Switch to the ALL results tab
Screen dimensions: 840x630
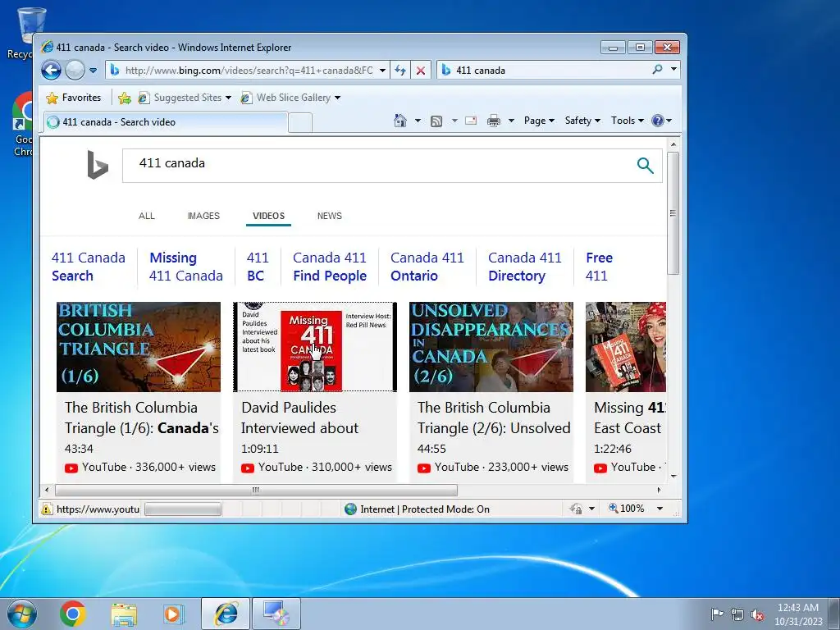point(146,216)
